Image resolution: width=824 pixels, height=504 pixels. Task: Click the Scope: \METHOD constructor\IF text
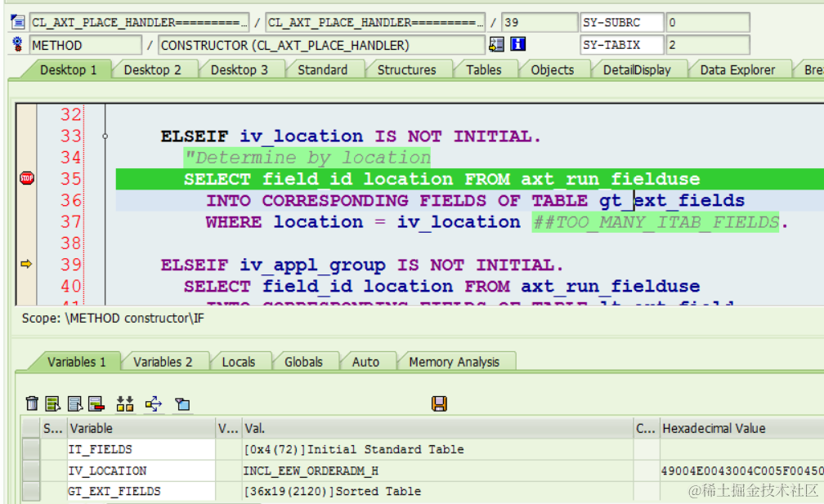tap(113, 318)
